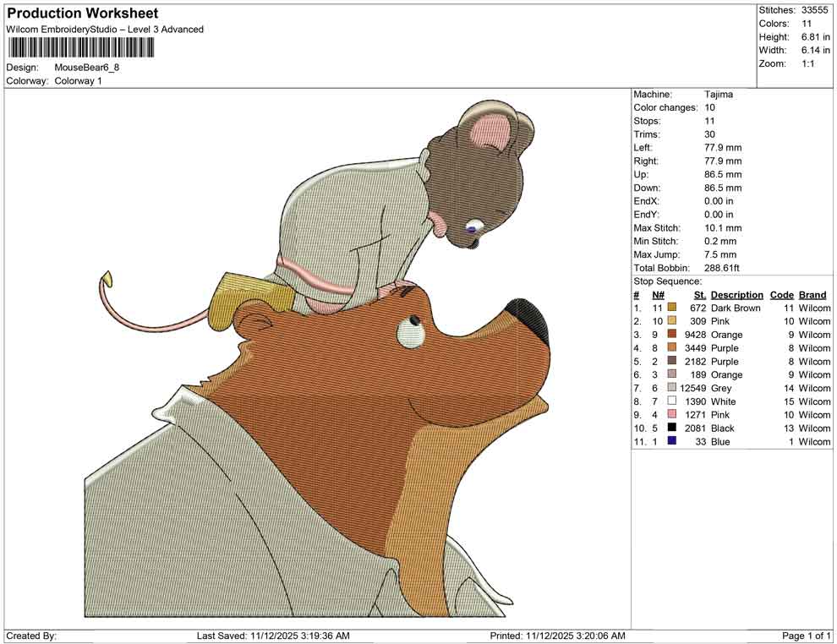Click the Grey 12549 color chip
Viewport: 837px width, 644px height.
coord(670,388)
